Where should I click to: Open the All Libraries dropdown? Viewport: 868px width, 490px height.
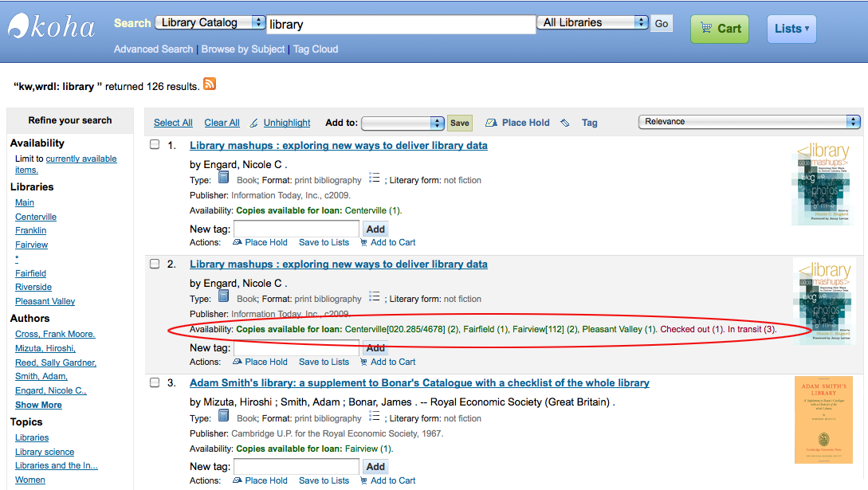point(593,22)
